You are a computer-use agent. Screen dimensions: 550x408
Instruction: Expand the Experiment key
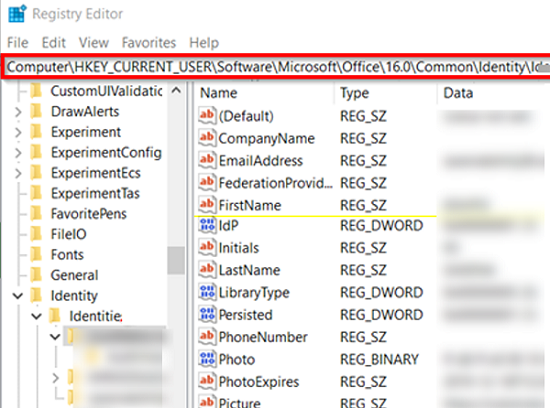tap(18, 132)
